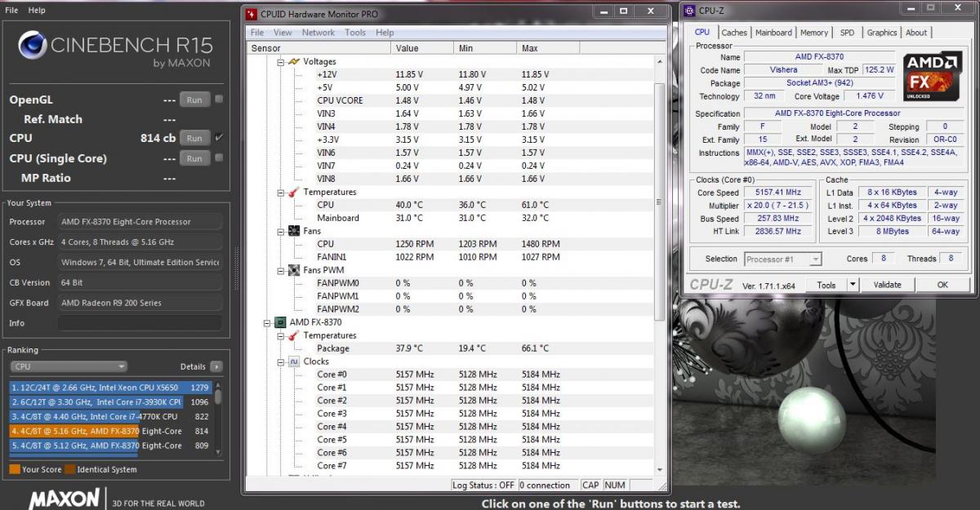Run the CPU (Single Core) benchmark
This screenshot has width=980, height=510.
194,157
